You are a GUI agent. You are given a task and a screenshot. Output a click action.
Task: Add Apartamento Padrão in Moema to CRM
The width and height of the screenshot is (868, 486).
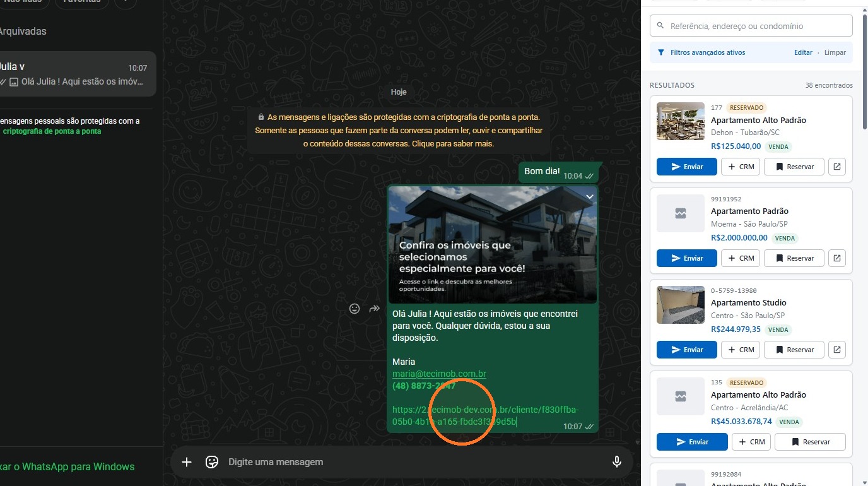(741, 258)
